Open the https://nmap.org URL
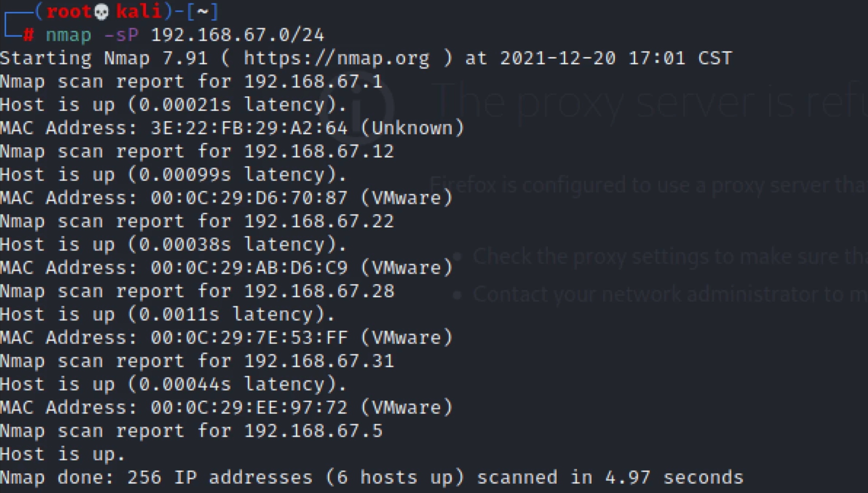This screenshot has width=868, height=493. click(x=336, y=58)
